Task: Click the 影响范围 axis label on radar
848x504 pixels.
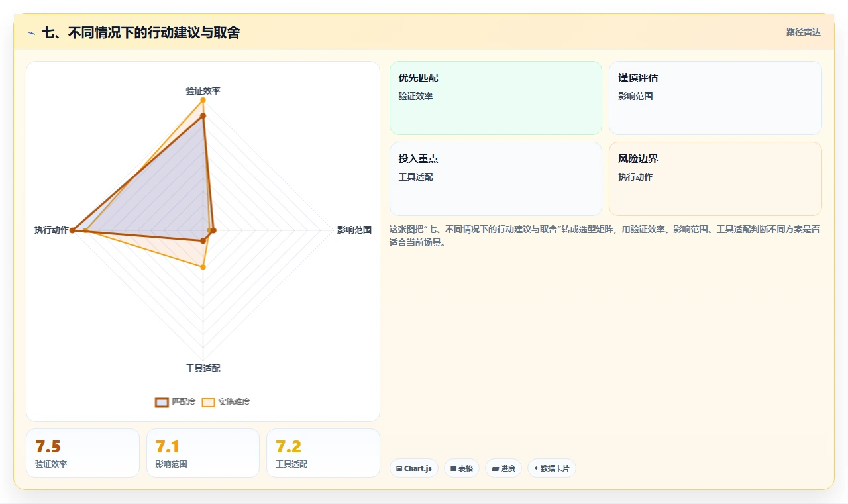Action: 354,230
